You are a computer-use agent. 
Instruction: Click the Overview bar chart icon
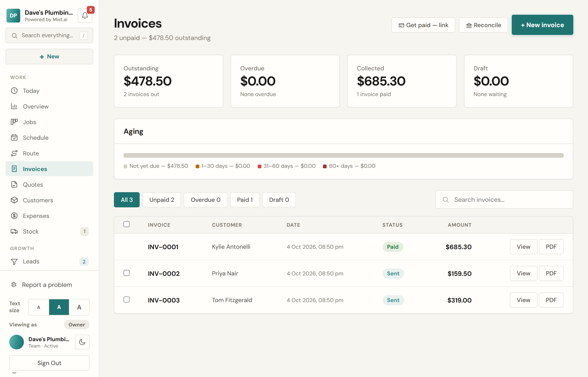(14, 106)
